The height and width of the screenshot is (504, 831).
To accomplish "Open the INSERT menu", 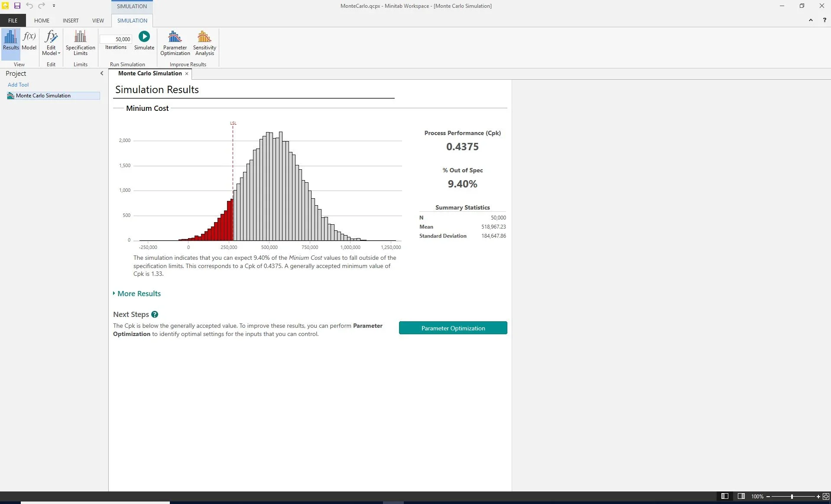I will [x=70, y=20].
